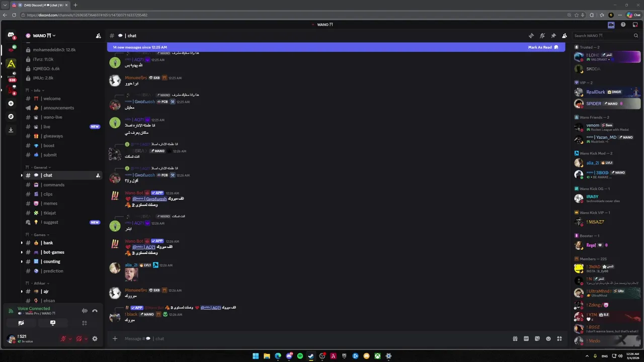This screenshot has width=644, height=362.
Task: Open alia_2l's image attachment thumbnail
Action: click(131, 275)
